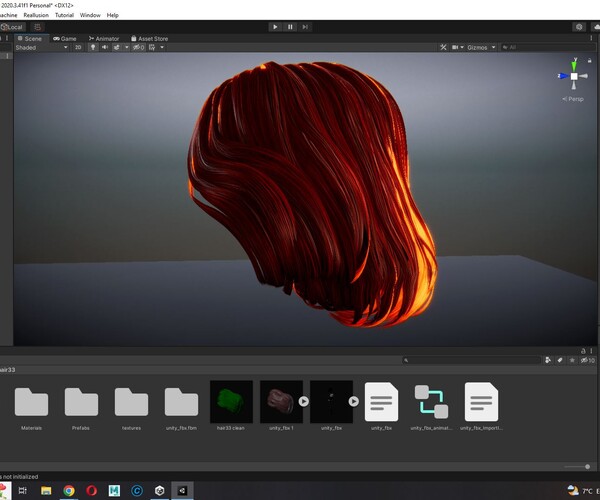Toggle grid snapping icon in toolbar
Screen dimensions: 600x500
point(37,27)
